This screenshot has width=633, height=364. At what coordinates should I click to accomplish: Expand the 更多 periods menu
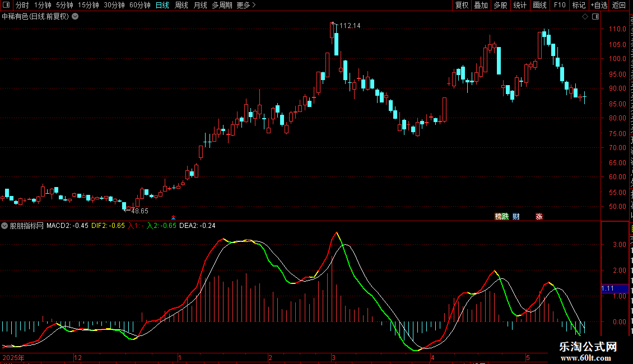point(246,5)
